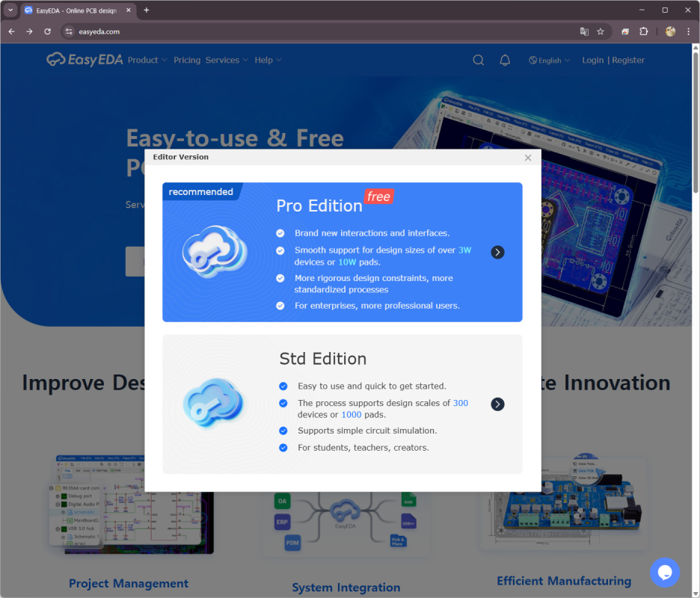The width and height of the screenshot is (700, 598).
Task: Close the Editor Version dialog
Action: pos(528,158)
